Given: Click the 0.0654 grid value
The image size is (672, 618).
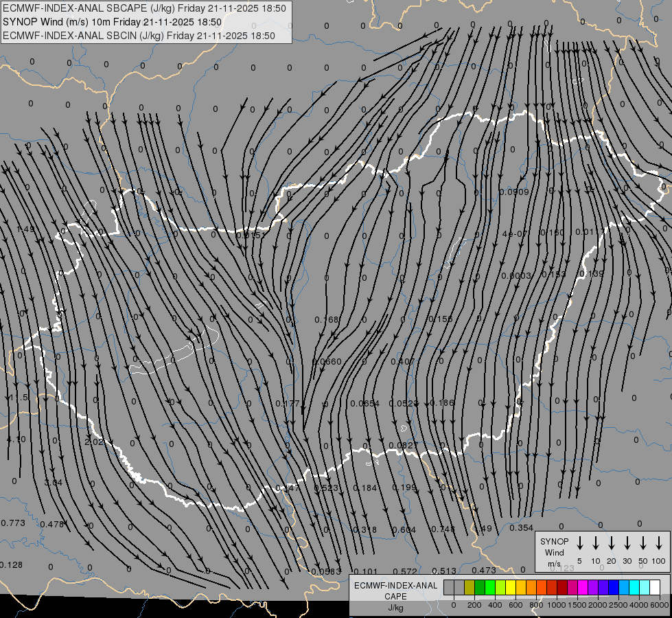Looking at the screenshot, I should point(364,403).
